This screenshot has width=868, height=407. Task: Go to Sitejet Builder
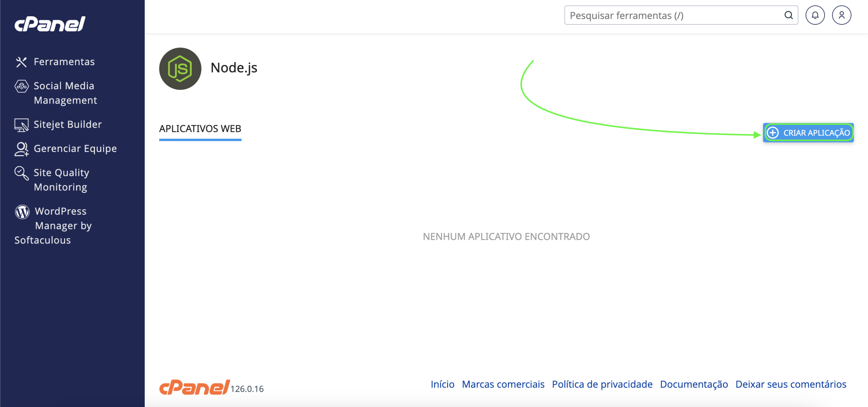click(67, 124)
